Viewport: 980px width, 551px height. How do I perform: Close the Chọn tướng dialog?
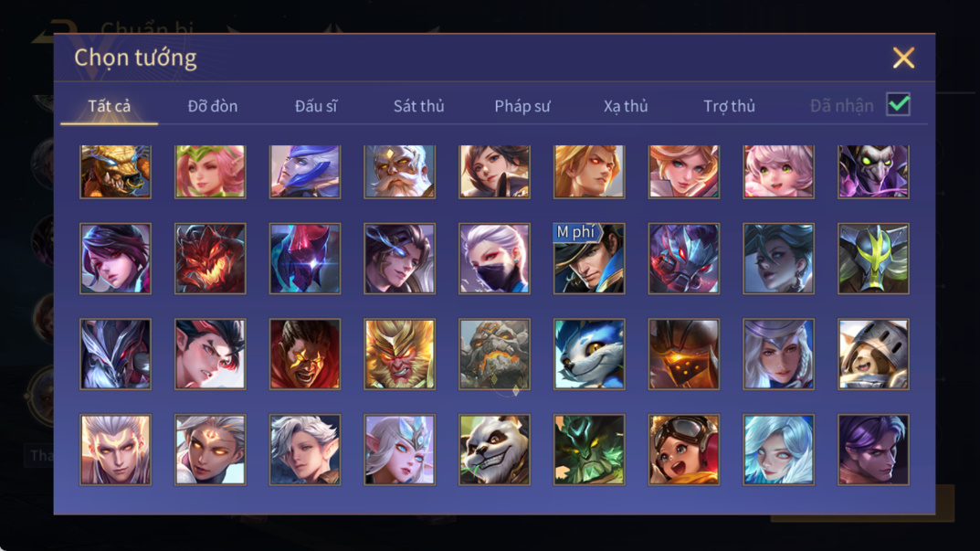903,58
